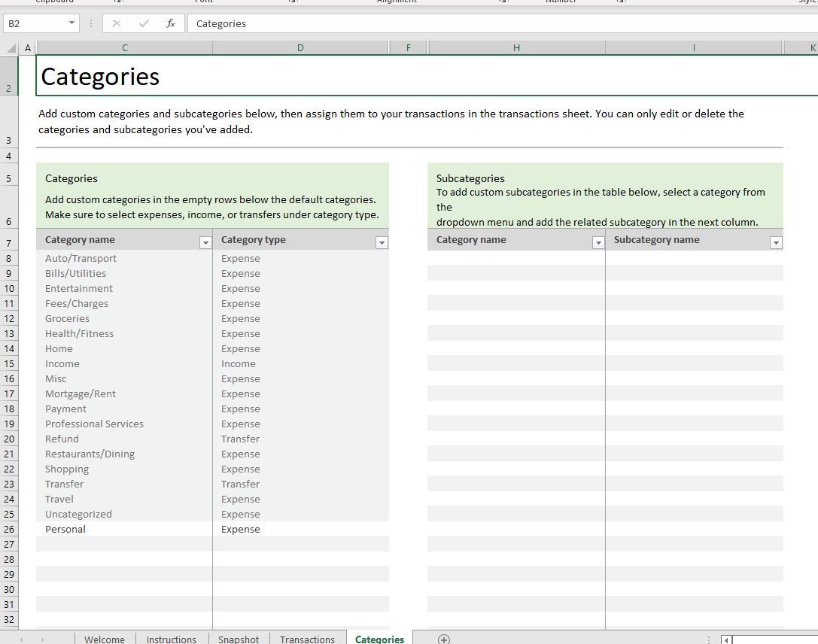Click horizontal scrollbar left arrow
This screenshot has width=818, height=644.
pos(726,639)
